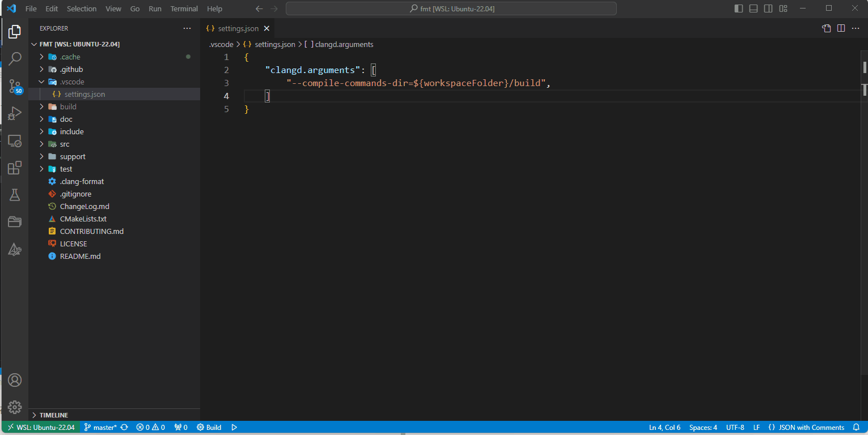The height and width of the screenshot is (435, 868).
Task: Open the Remote Explorer view
Action: [x=15, y=140]
